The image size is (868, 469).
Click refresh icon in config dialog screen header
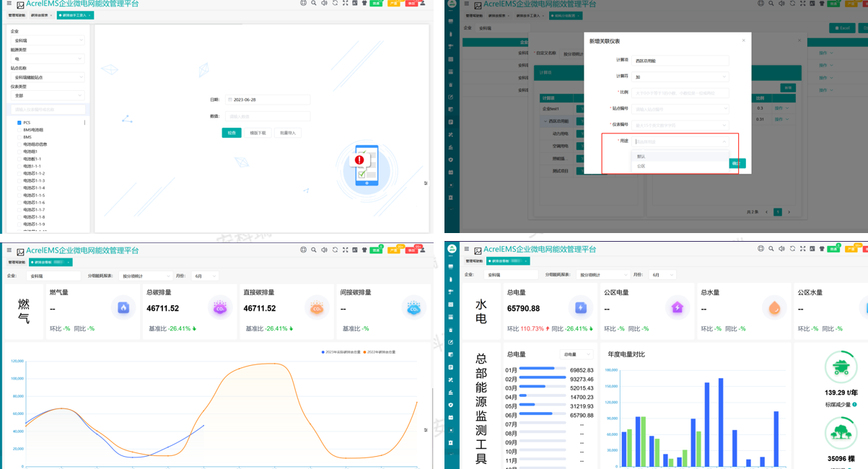click(x=792, y=4)
